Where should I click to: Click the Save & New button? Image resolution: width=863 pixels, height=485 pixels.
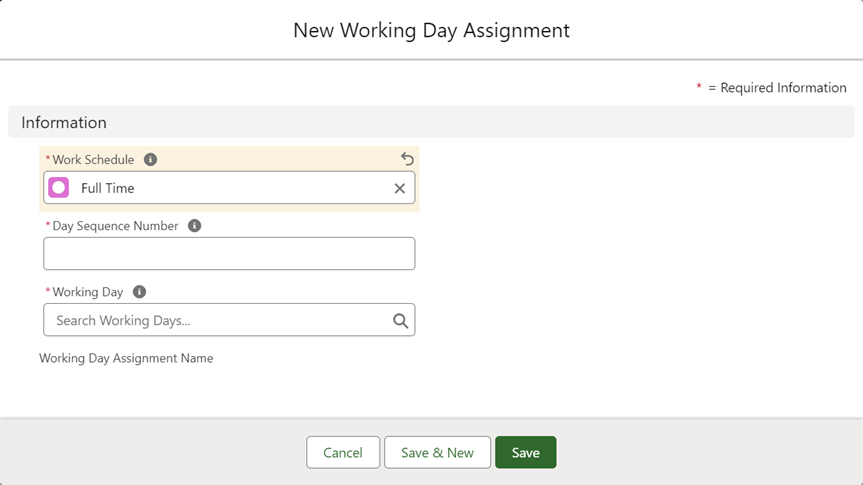[x=437, y=453]
